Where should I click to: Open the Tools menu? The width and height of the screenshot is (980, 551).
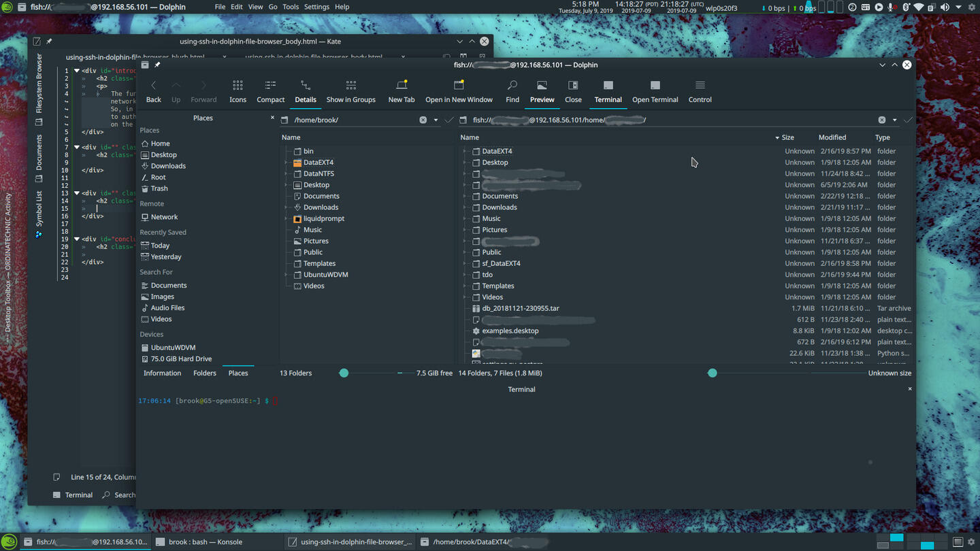291,7
